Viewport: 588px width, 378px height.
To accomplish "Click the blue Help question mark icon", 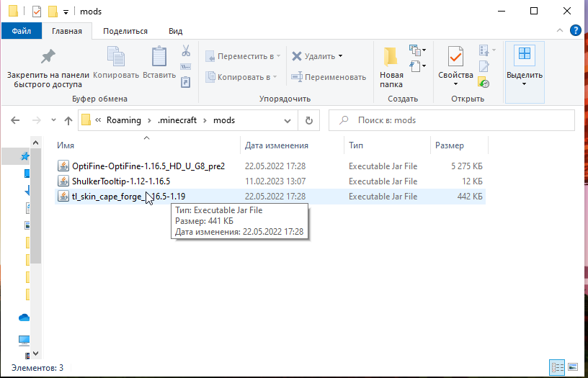I will tap(576, 30).
